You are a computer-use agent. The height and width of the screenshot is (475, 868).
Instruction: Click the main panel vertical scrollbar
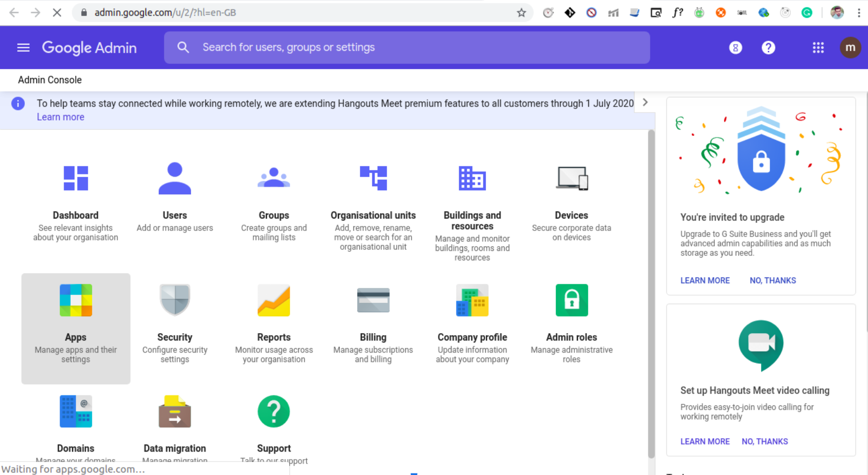[x=651, y=294]
